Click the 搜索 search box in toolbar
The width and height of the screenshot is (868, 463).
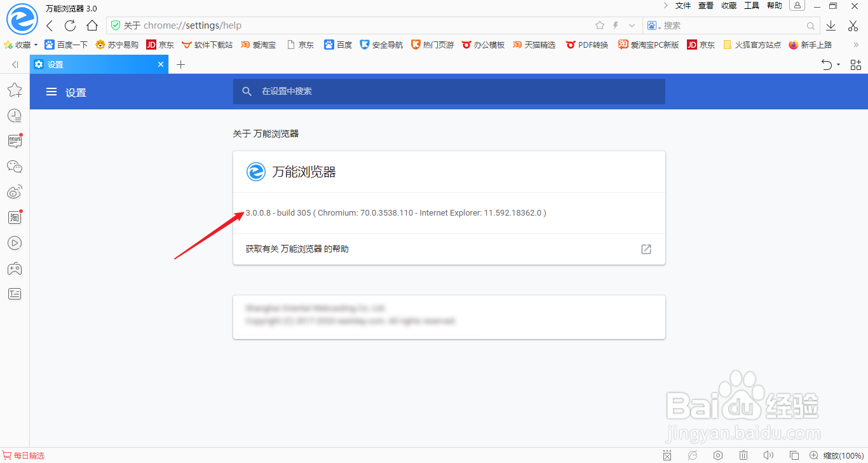731,25
